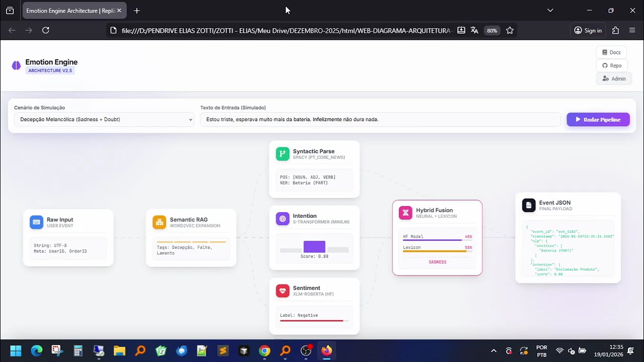Switch to the Emotion Engine Architecture tab
The width and height of the screenshot is (644, 362).
69,11
